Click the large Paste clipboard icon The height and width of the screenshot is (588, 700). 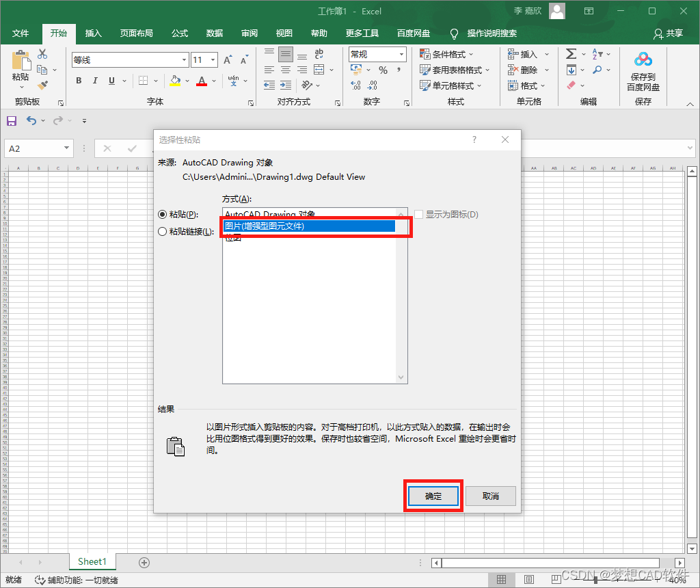pyautogui.click(x=21, y=61)
